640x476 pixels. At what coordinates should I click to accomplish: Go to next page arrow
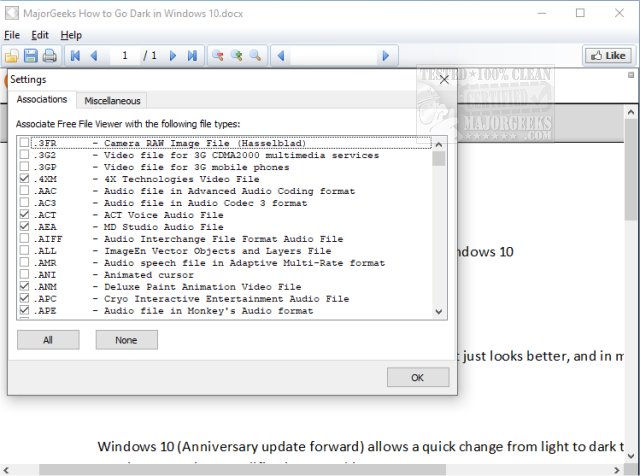(173, 56)
